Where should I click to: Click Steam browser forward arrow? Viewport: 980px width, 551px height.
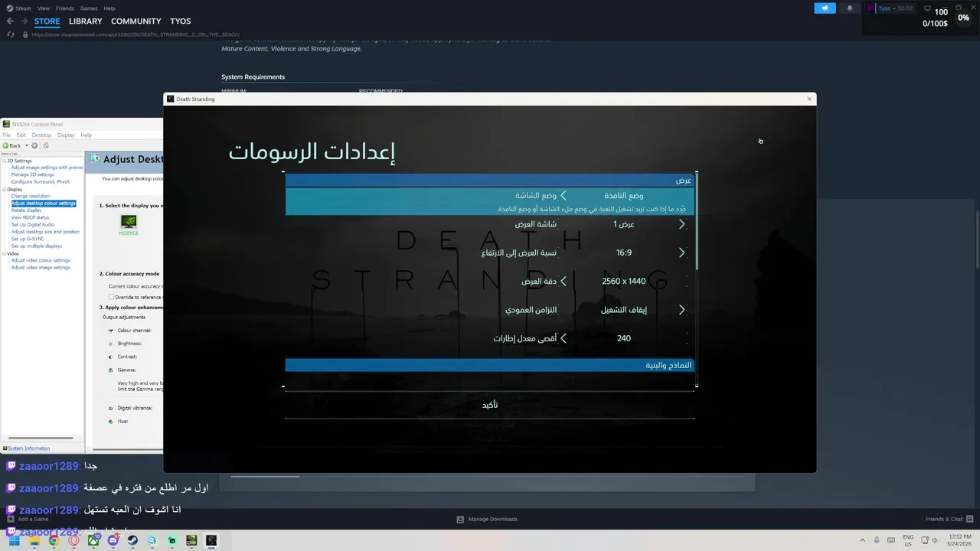[x=23, y=21]
